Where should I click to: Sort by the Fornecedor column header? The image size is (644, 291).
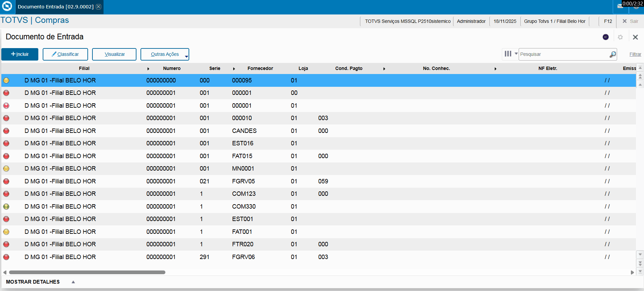pyautogui.click(x=260, y=68)
